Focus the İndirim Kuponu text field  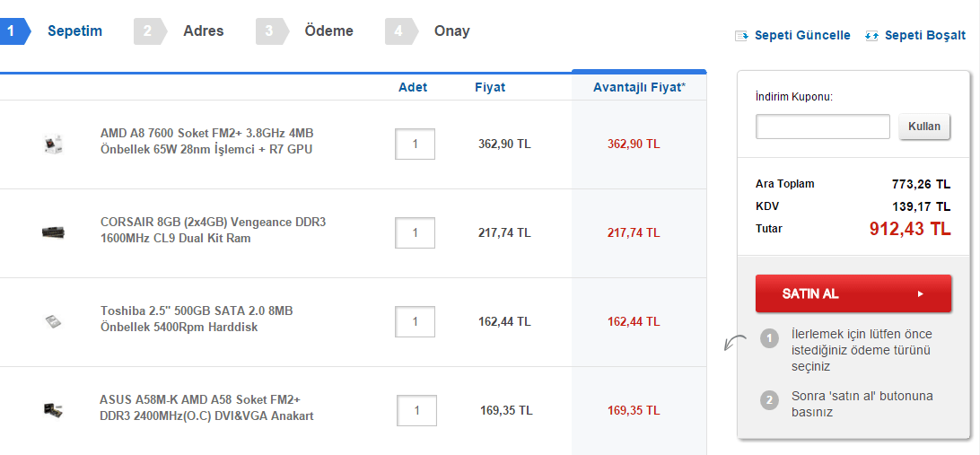tap(822, 127)
